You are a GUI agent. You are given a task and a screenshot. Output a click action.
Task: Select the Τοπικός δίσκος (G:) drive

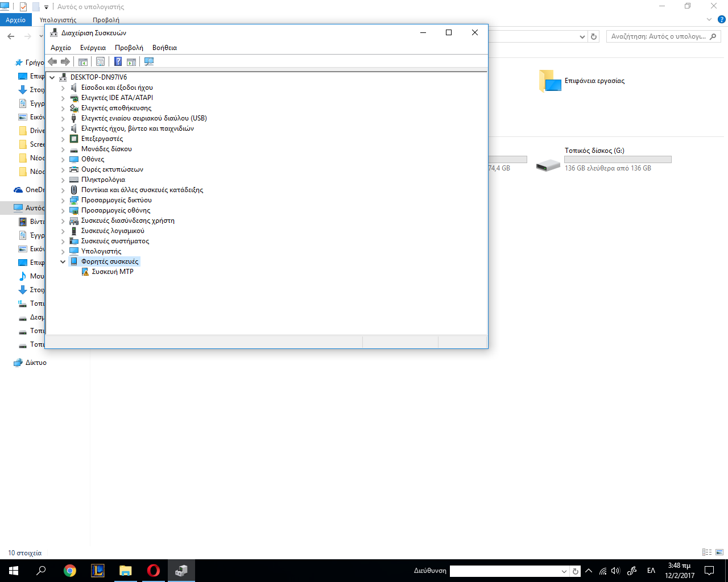(x=594, y=151)
